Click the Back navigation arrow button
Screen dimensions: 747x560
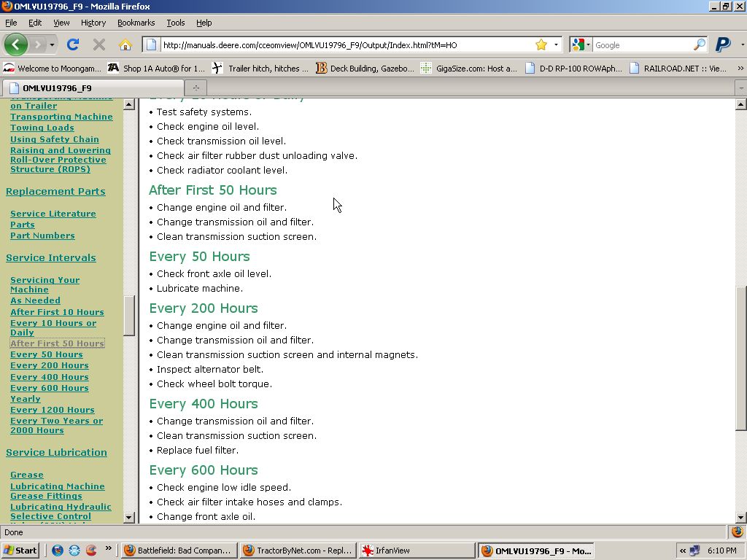pos(15,44)
